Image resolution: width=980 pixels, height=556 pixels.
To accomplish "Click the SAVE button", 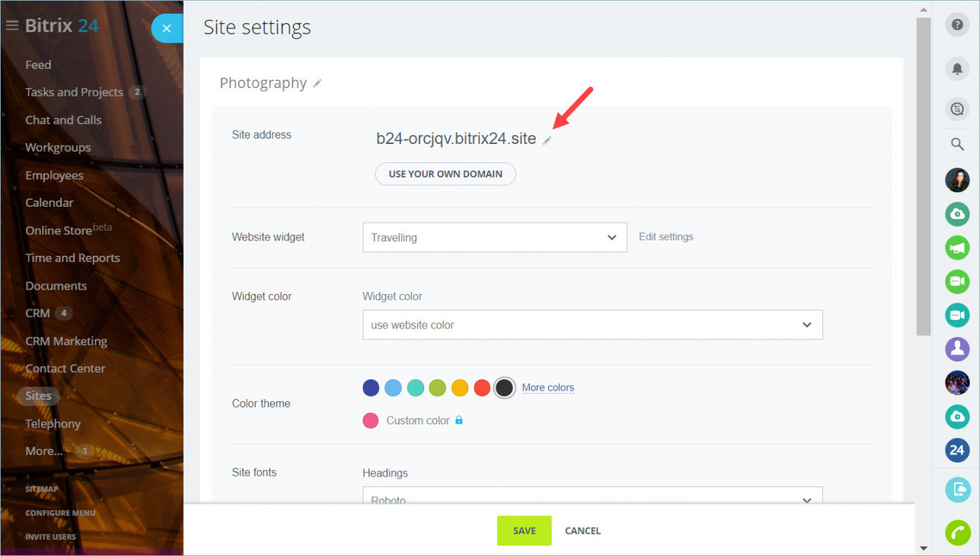I will [524, 531].
